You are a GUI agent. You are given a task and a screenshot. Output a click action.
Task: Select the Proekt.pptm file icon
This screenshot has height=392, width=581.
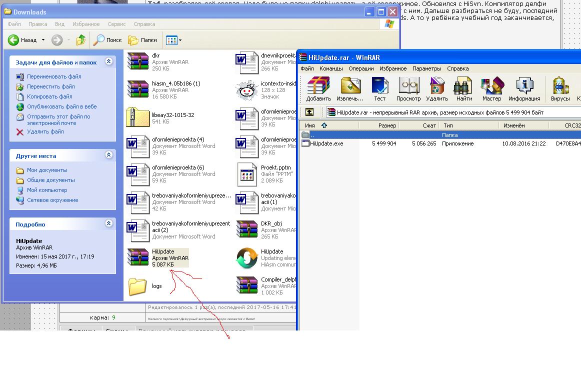(x=247, y=174)
